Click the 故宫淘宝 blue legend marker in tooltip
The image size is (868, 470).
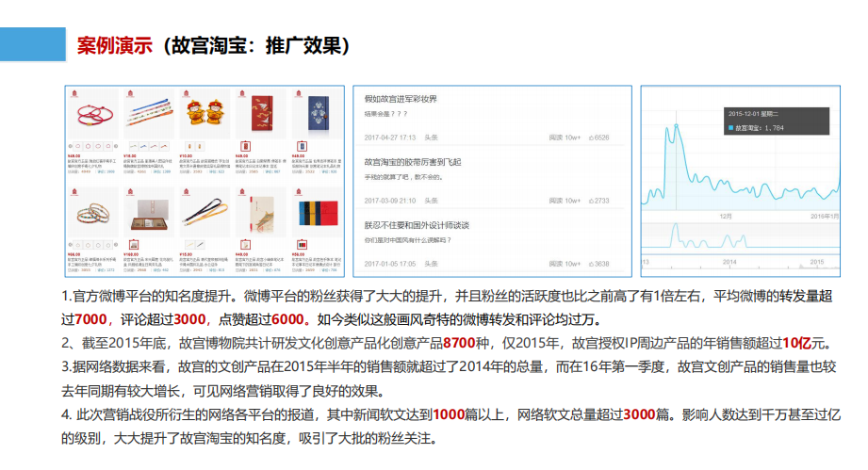(x=730, y=128)
